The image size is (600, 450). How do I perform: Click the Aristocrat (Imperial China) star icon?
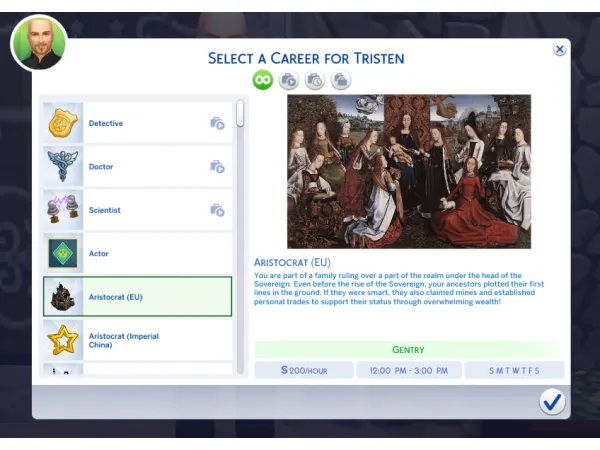[x=63, y=340]
